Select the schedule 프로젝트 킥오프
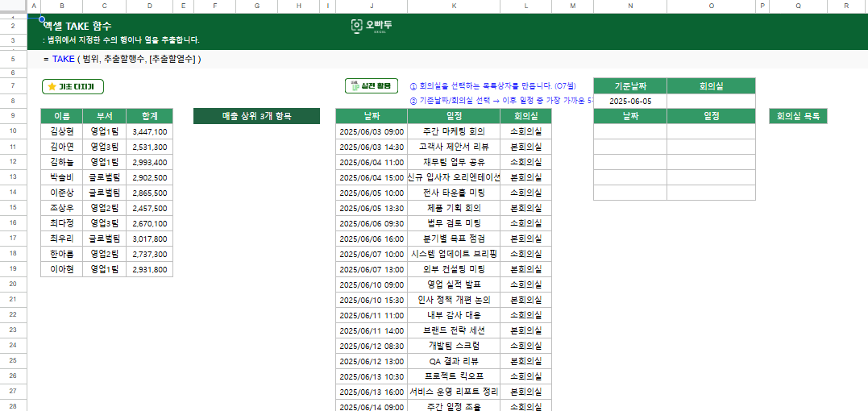Screen dimensions: 868x411 tap(454, 376)
